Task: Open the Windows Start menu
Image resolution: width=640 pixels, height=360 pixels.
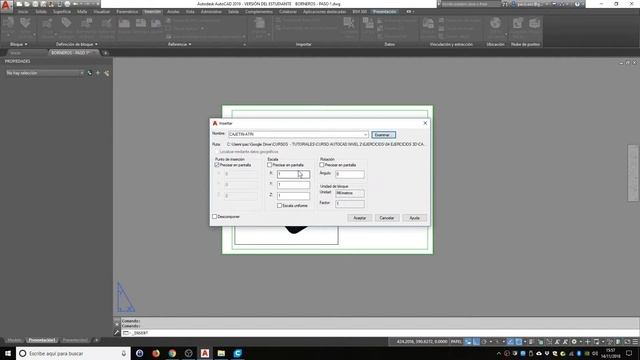Action: point(8,353)
